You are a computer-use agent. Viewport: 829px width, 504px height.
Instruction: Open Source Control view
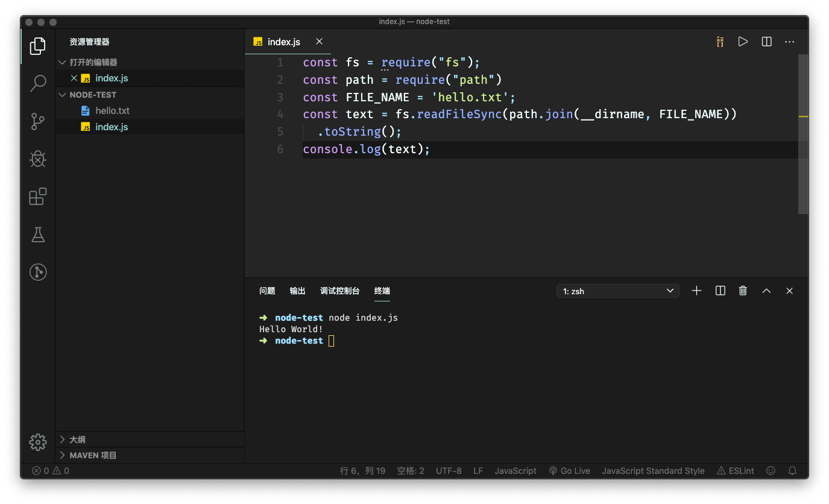(37, 121)
